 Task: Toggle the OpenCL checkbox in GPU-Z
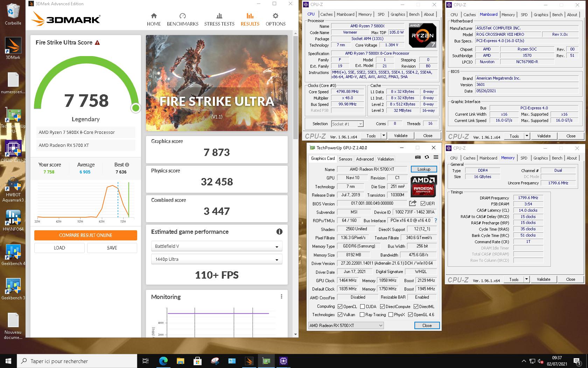tap(340, 307)
